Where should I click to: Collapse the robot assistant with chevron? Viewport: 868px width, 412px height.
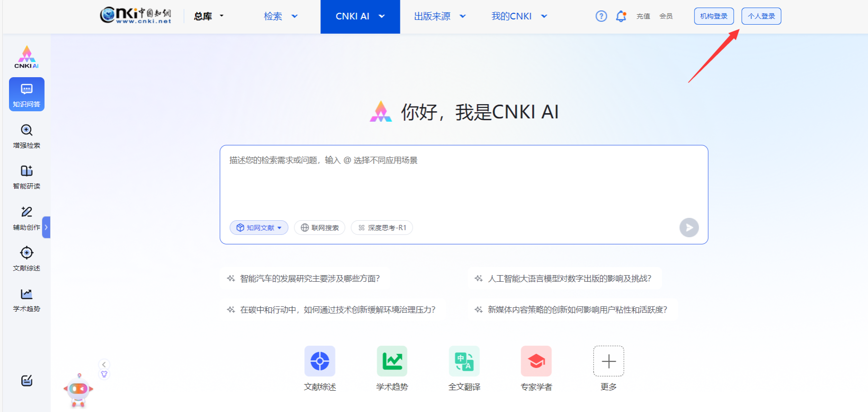click(x=104, y=364)
